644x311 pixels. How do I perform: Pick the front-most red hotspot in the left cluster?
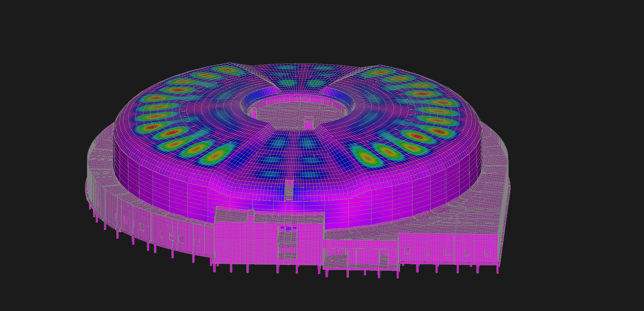(x=215, y=156)
